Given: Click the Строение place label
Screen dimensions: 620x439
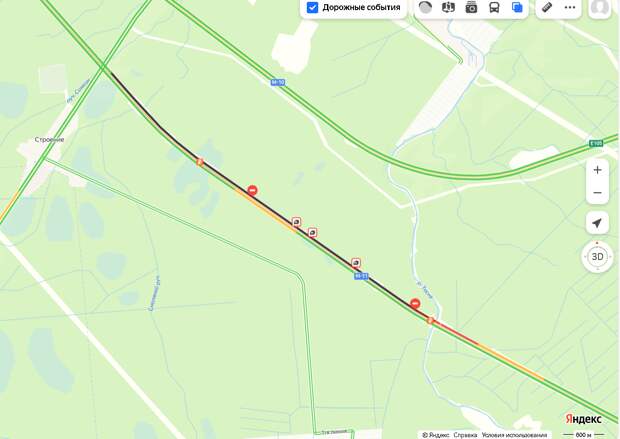Looking at the screenshot, I should tap(49, 140).
